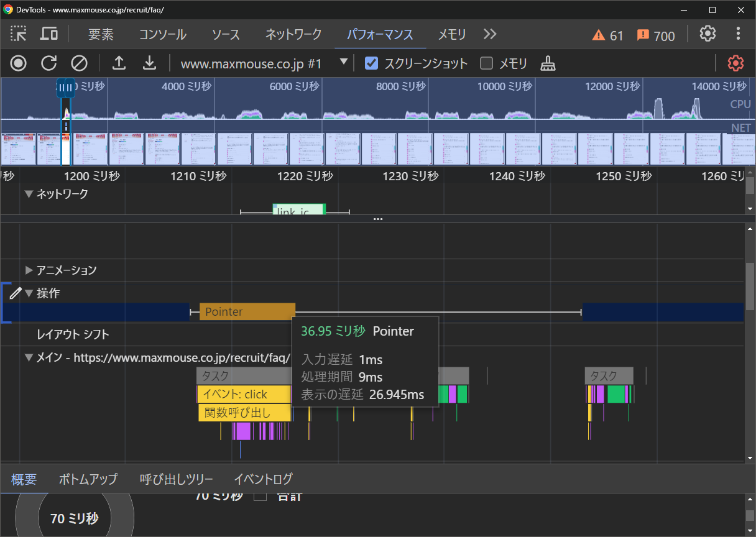Toggle the スクリーンショット checkbox
This screenshot has width=756, height=537.
pyautogui.click(x=371, y=63)
